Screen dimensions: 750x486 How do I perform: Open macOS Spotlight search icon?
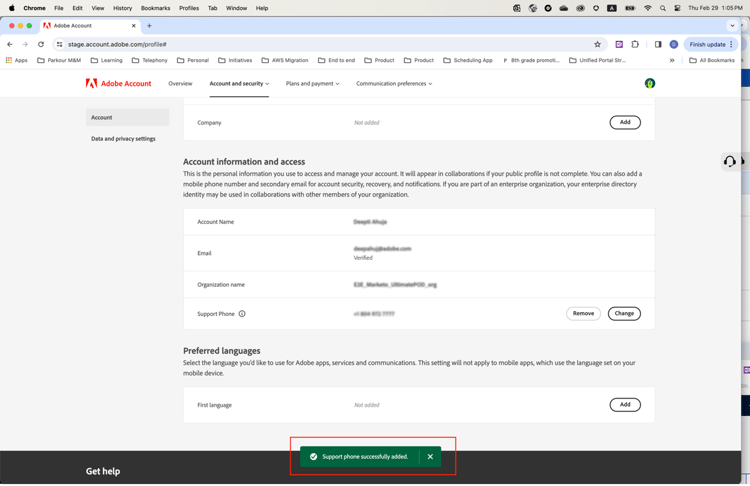(662, 8)
